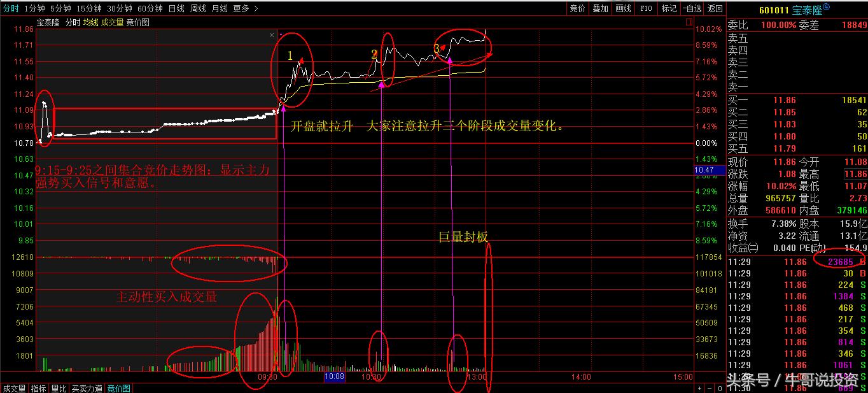Viewport: 868px width, 393px height.
Task: Activate the 叠加 overlay comparison tool
Action: tap(600, 9)
